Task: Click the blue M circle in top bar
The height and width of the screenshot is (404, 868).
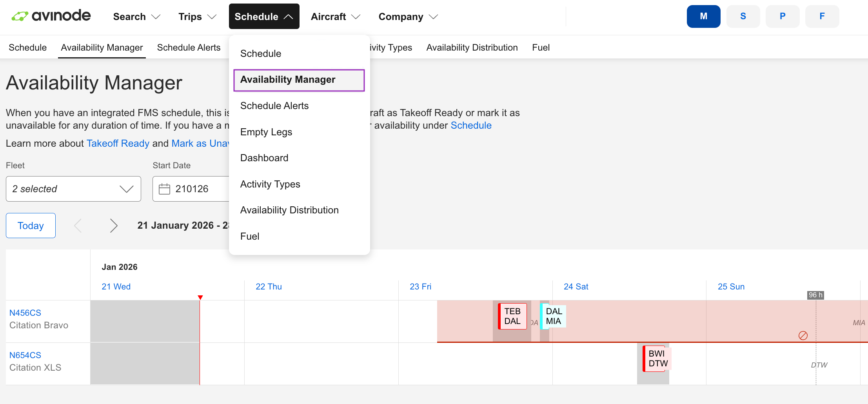Action: (x=703, y=16)
